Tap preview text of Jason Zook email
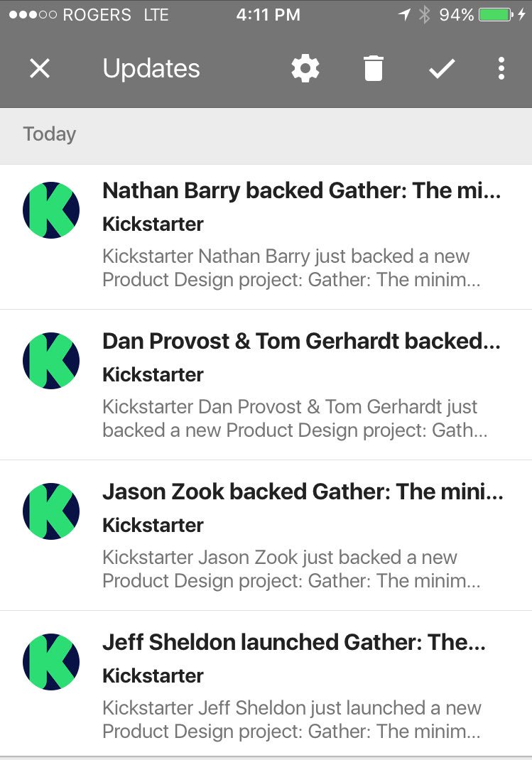 tap(291, 569)
